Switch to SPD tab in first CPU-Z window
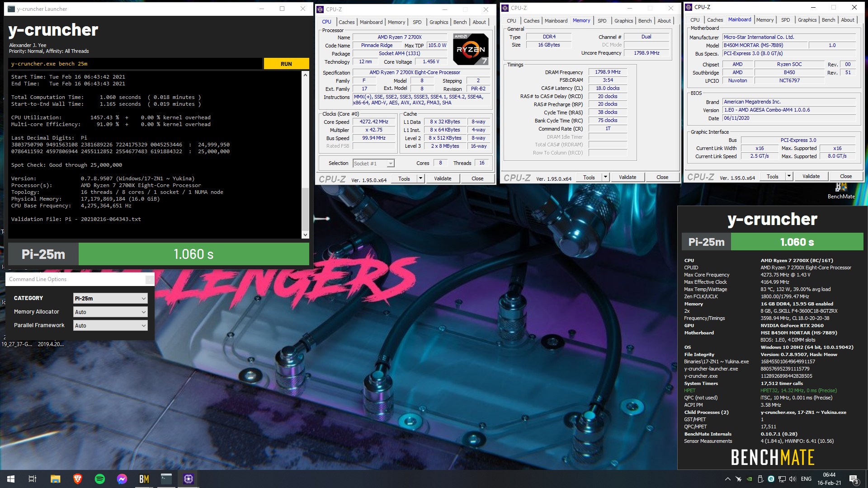 417,22
